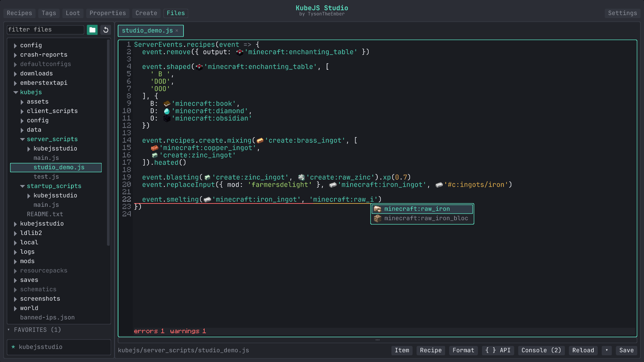This screenshot has width=644, height=362.
Task: Select minecraft:raw_iron_block autocomplete suggestion
Action: (x=422, y=219)
